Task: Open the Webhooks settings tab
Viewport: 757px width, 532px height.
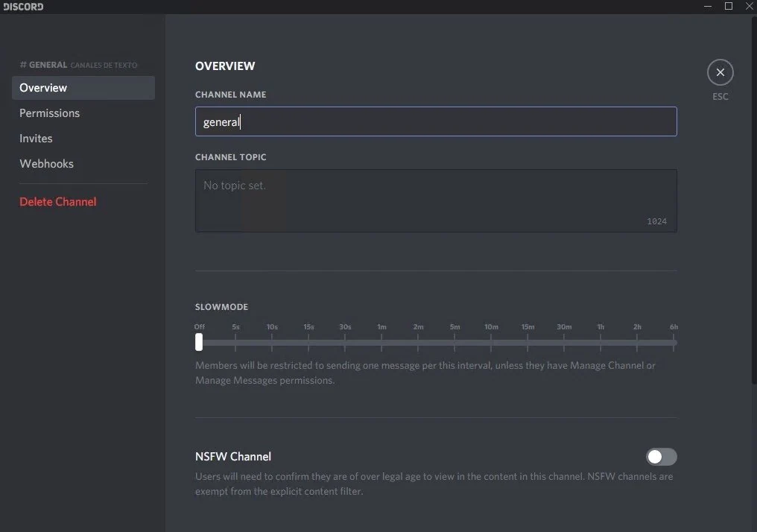Action: [83, 164]
